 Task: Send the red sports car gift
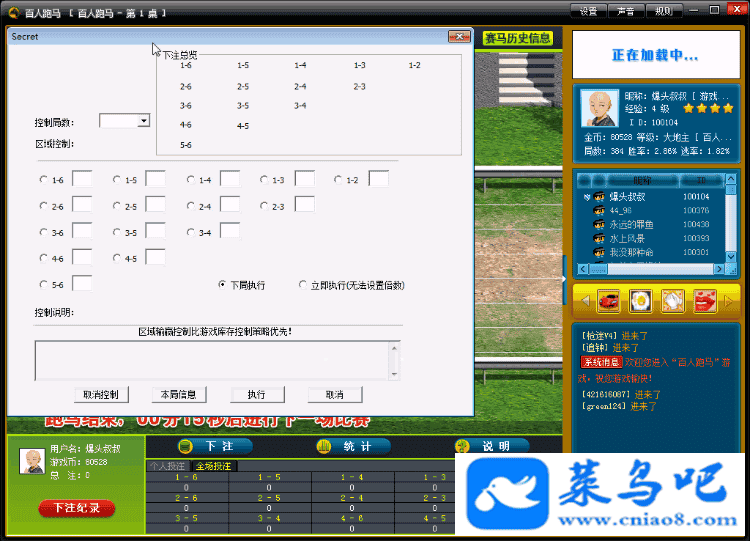(608, 301)
